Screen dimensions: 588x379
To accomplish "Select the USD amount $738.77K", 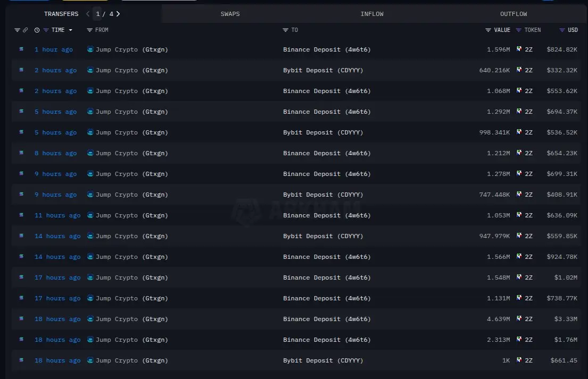I will tap(562, 298).
